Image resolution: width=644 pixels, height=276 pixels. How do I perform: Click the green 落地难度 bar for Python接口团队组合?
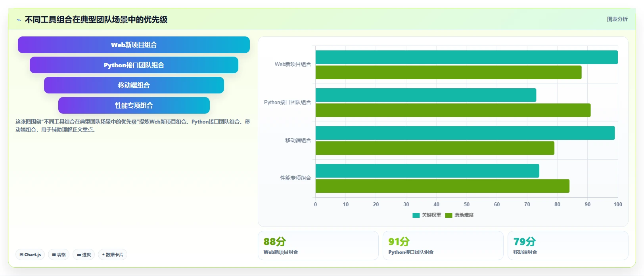click(x=453, y=110)
